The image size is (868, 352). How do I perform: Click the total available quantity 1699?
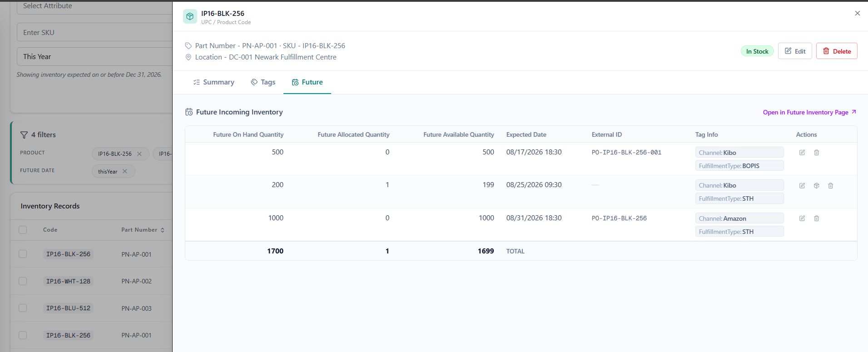point(486,251)
